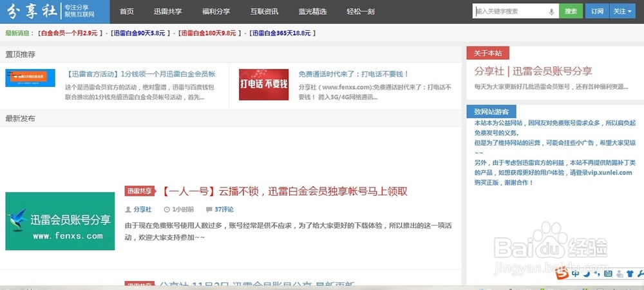The height and width of the screenshot is (290, 644).
Task: Open the 迅雷白金90天5.8元 link
Action: (x=140, y=34)
